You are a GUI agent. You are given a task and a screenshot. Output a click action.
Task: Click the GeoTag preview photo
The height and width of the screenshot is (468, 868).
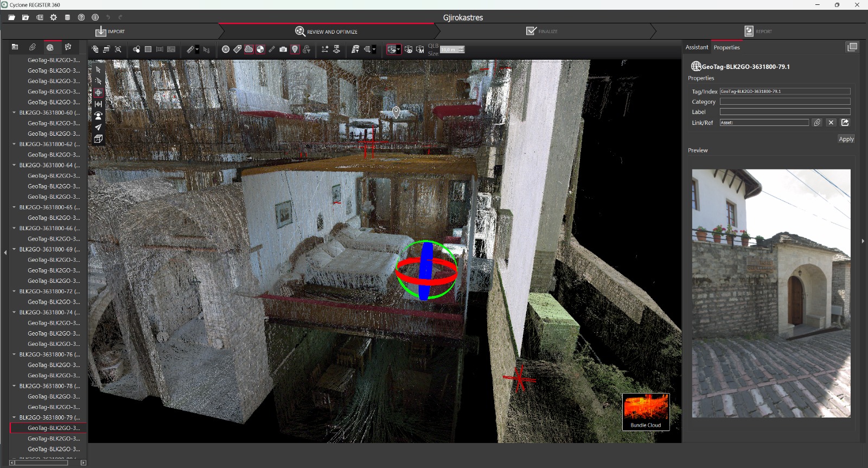click(771, 293)
